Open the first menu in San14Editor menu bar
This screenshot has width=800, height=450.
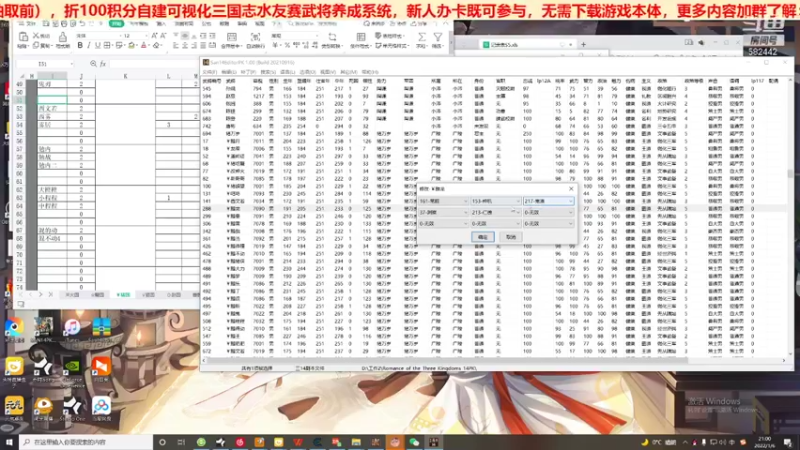[210, 72]
